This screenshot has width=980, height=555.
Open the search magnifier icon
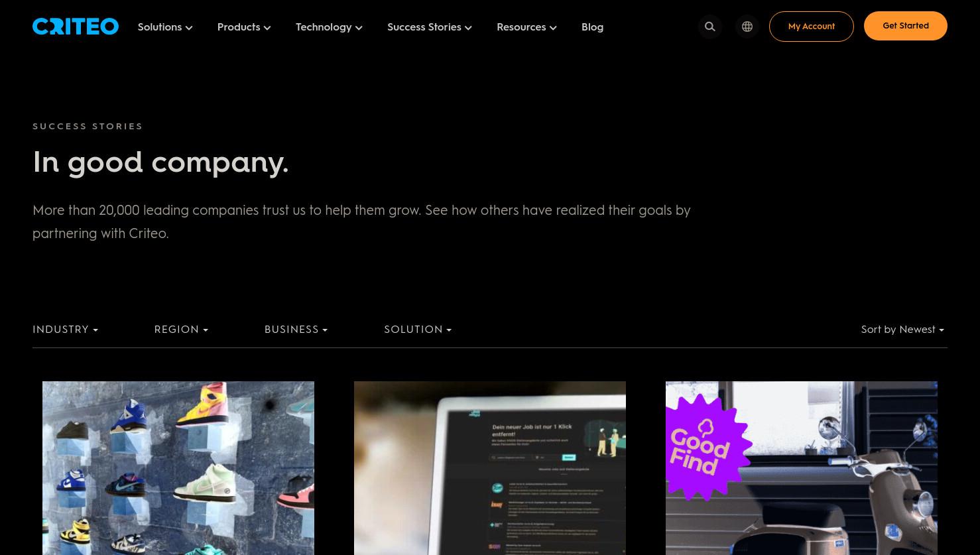pyautogui.click(x=710, y=27)
